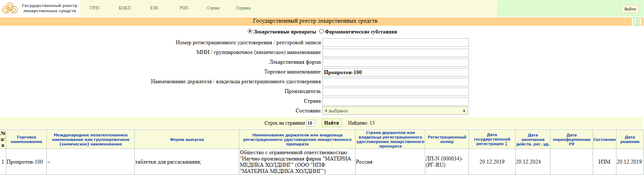Open the ЕЭК menu item
This screenshot has width=644, height=175.
pyautogui.click(x=154, y=8)
